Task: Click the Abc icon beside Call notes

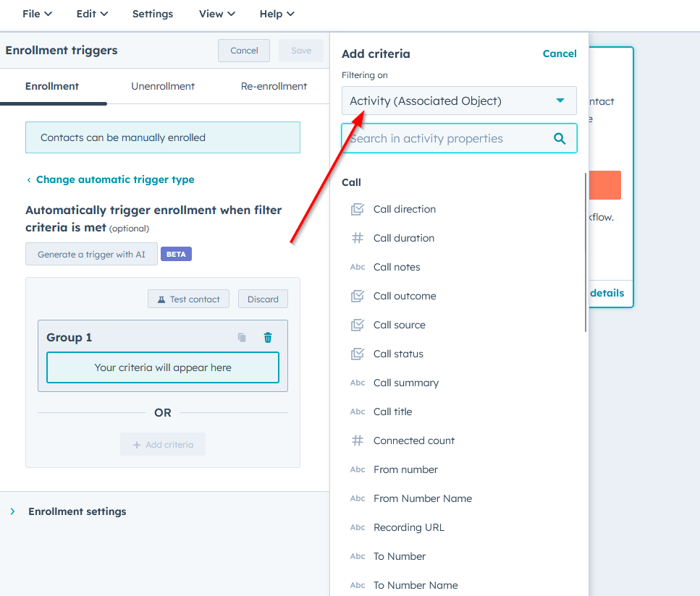Action: coord(357,266)
